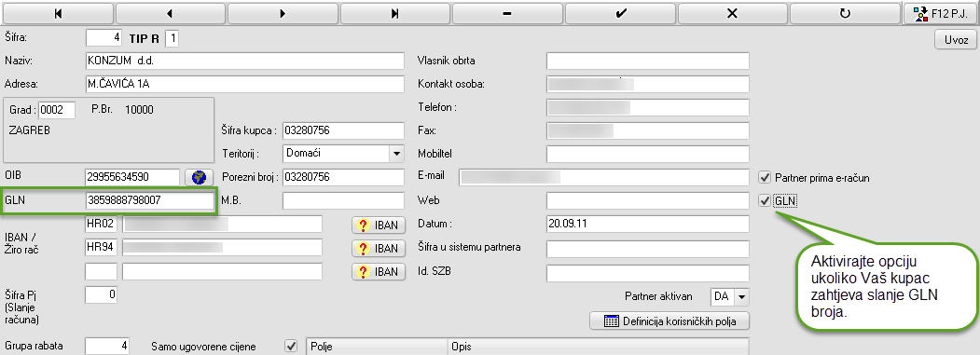This screenshot has height=355, width=980.
Task: Go to first record navigation button
Action: [58, 13]
